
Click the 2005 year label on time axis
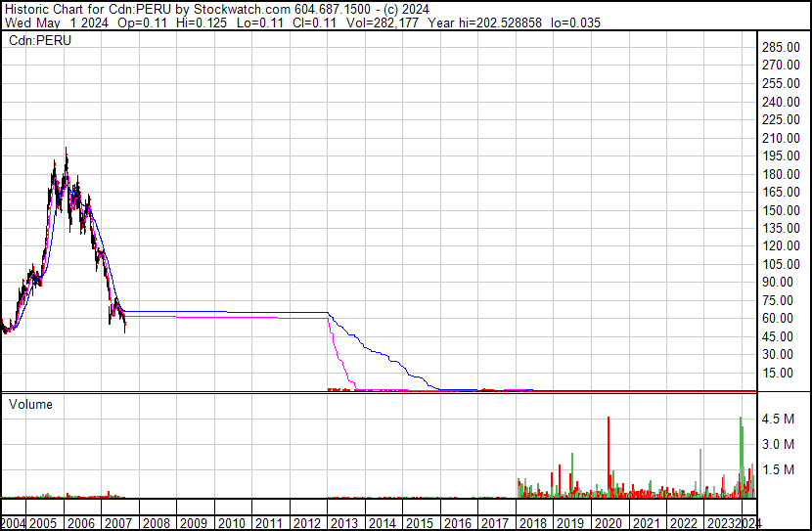pyautogui.click(x=43, y=523)
